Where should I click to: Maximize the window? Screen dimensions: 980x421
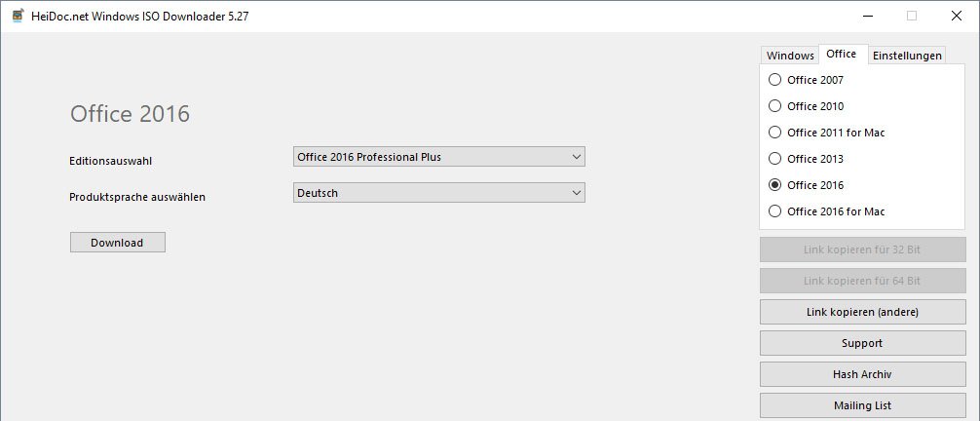911,17
